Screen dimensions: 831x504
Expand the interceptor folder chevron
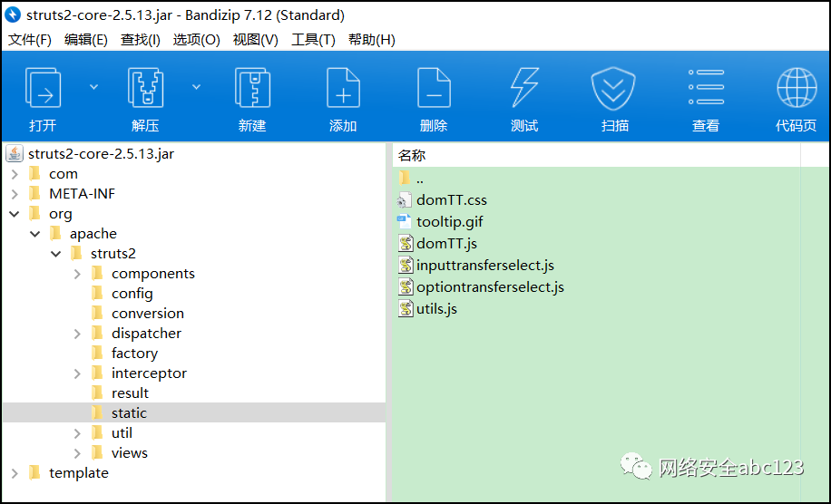coord(77,373)
